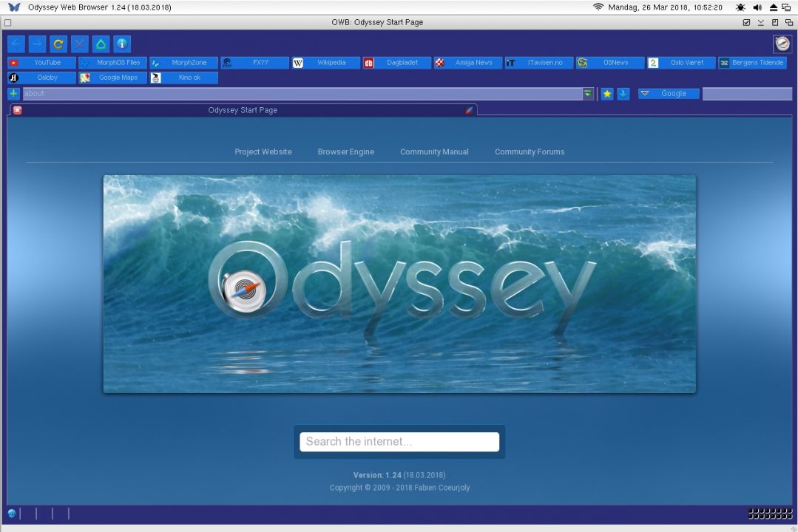Screen dimensions: 798x532
Task: Follow the Browser Engine link
Action: pos(345,151)
